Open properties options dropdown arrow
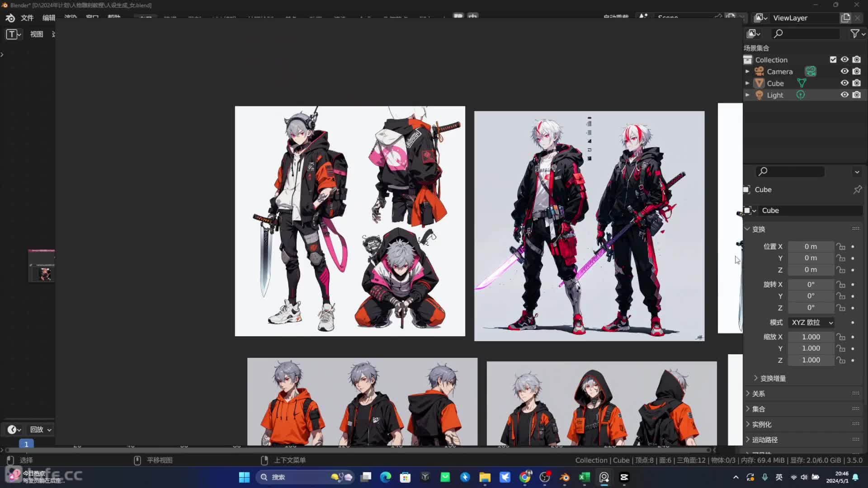 [857, 172]
